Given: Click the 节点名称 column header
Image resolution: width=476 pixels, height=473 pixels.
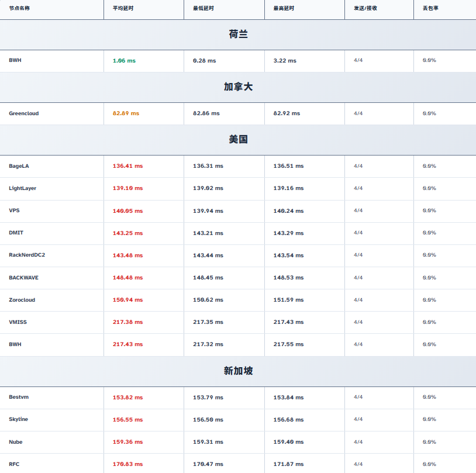Looking at the screenshot, I should click(19, 8).
